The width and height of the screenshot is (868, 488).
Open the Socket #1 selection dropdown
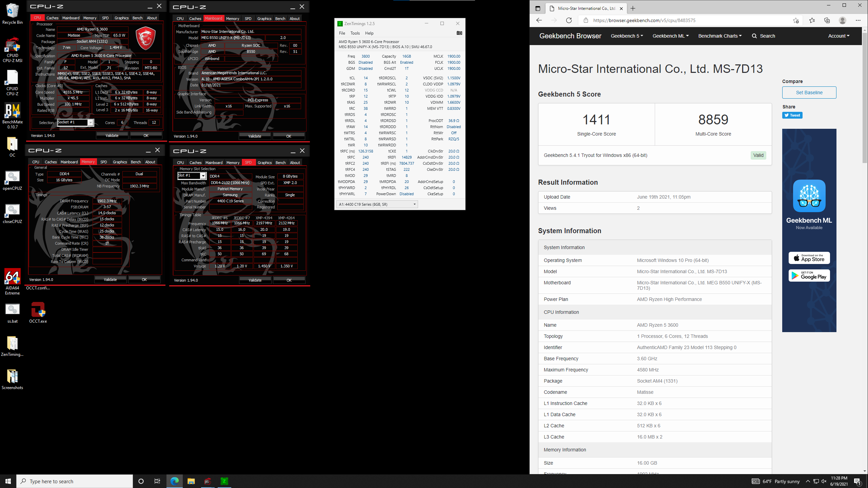point(75,122)
